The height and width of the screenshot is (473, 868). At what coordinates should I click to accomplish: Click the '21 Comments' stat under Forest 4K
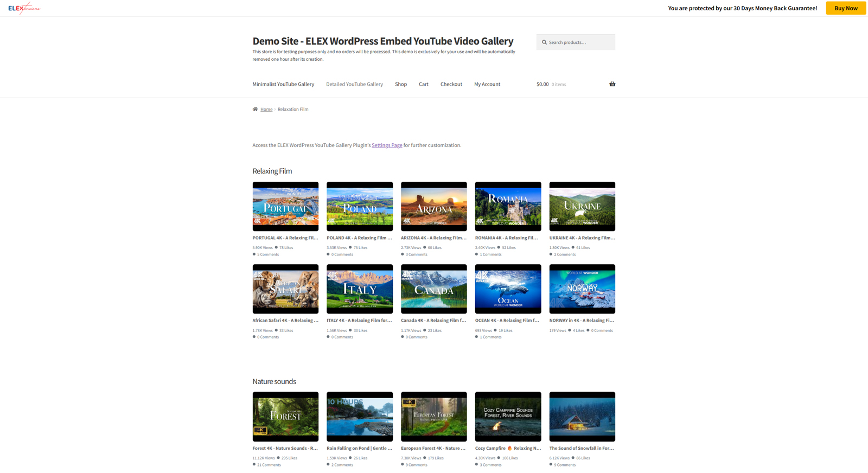[269, 465]
